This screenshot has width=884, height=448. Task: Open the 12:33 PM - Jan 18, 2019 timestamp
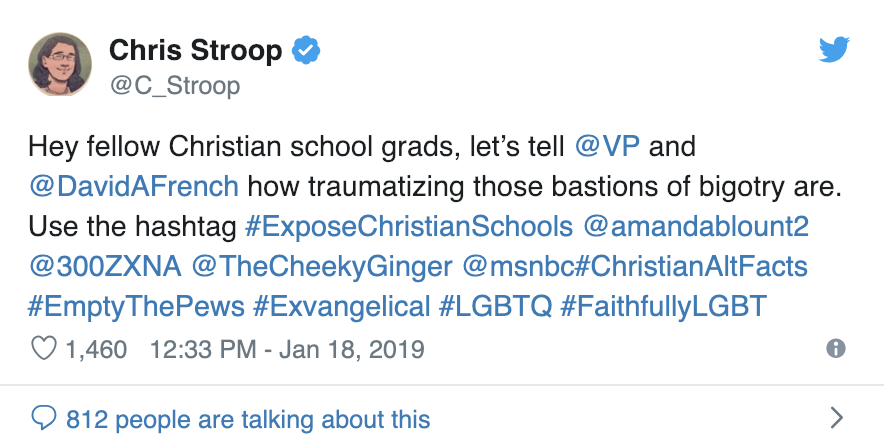[x=287, y=349]
